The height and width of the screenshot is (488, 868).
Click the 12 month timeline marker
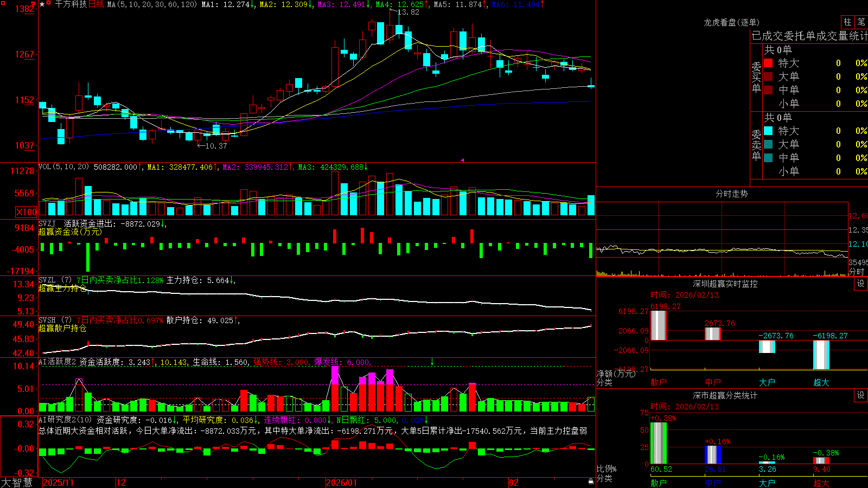click(122, 483)
